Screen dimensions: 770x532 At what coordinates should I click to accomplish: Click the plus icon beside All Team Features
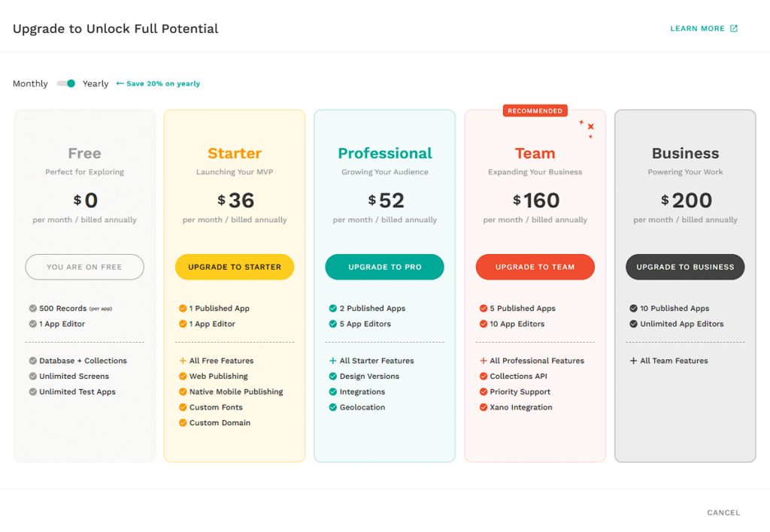pos(634,361)
